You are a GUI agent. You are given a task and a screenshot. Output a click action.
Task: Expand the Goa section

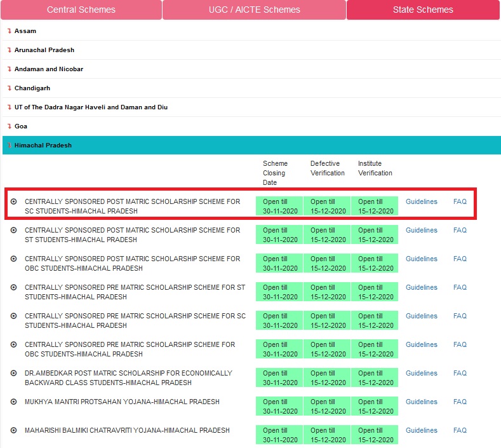click(251, 126)
